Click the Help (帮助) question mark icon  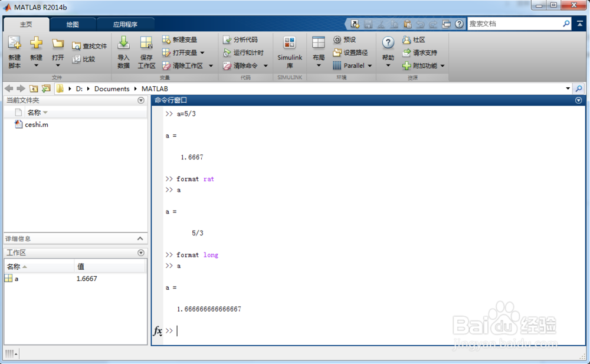(388, 43)
